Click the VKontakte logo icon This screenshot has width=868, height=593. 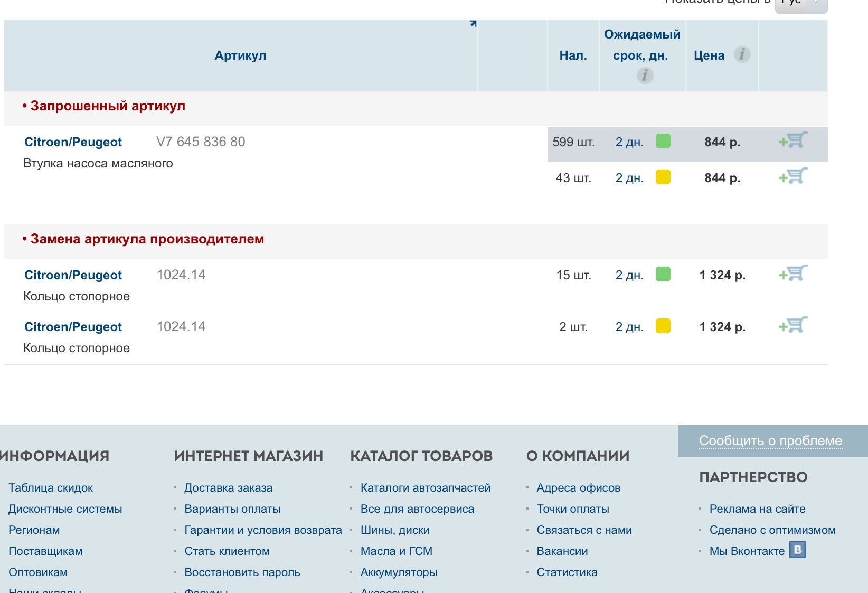pos(798,550)
